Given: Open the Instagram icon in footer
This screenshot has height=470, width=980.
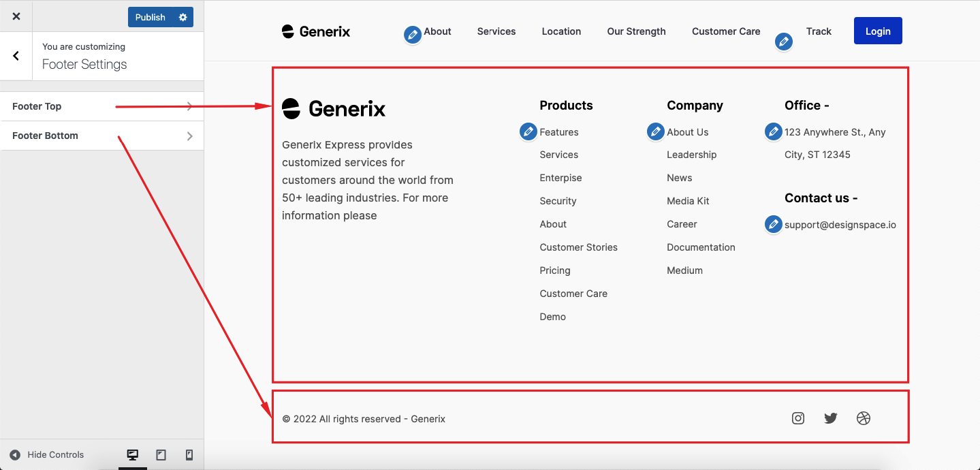Looking at the screenshot, I should coord(798,418).
